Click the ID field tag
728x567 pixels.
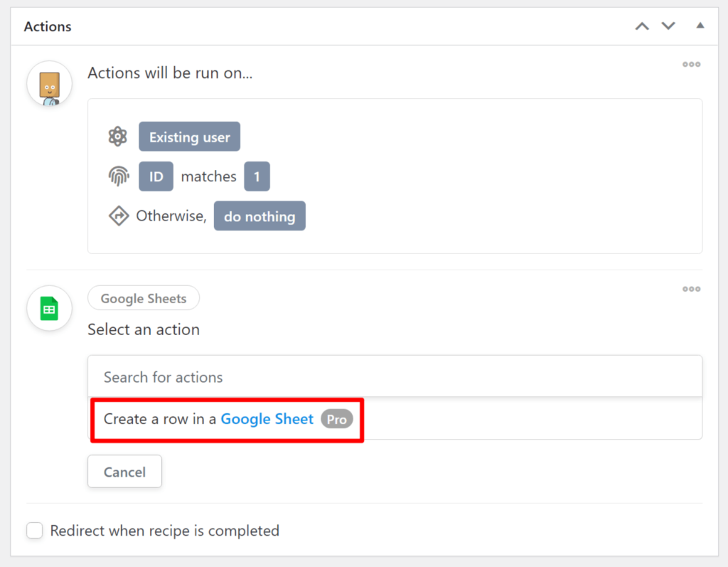click(x=156, y=176)
